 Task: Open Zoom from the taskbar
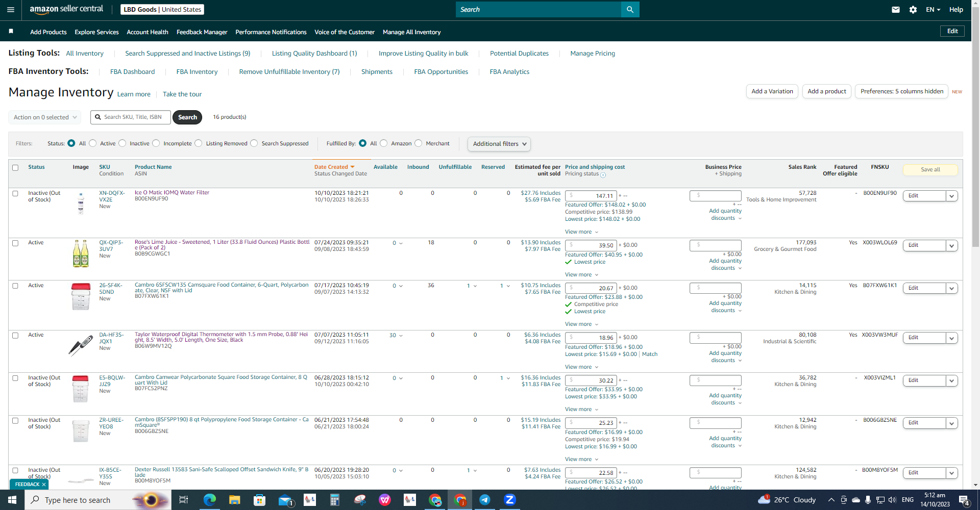pos(510,500)
